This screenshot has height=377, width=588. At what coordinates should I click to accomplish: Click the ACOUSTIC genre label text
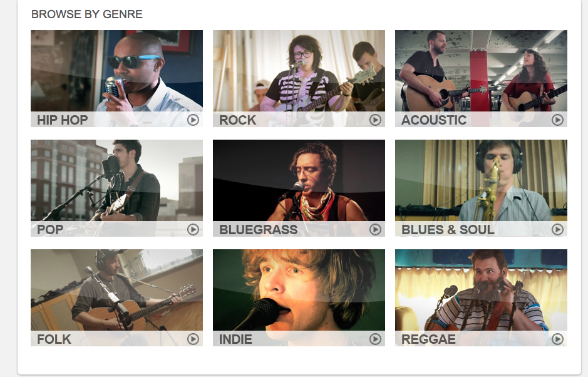pos(434,120)
